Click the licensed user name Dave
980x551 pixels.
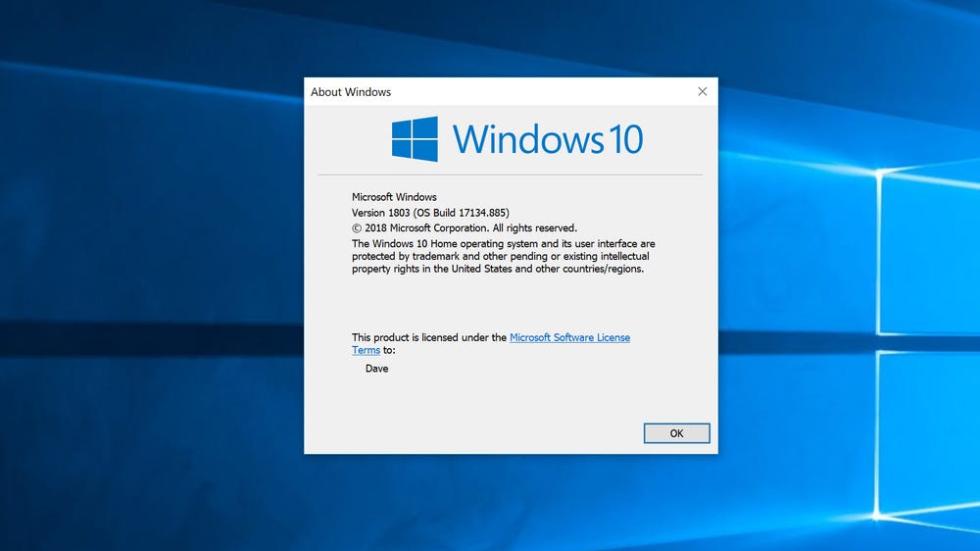(377, 369)
